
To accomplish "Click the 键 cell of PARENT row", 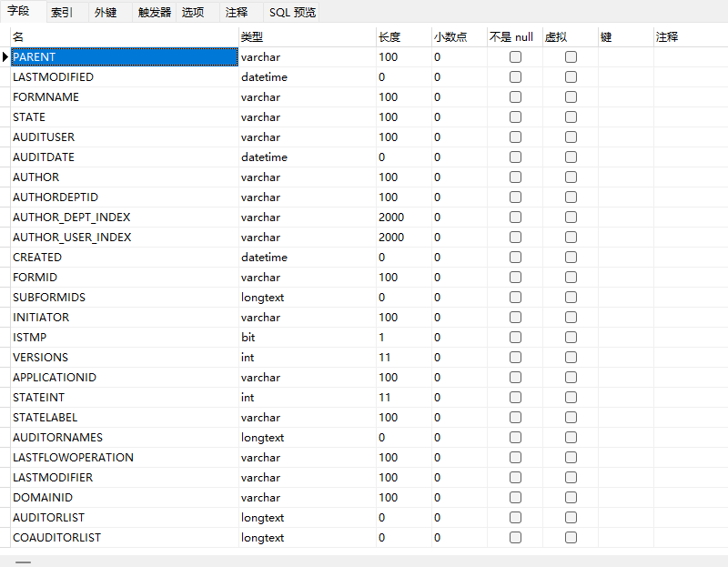I will point(626,57).
